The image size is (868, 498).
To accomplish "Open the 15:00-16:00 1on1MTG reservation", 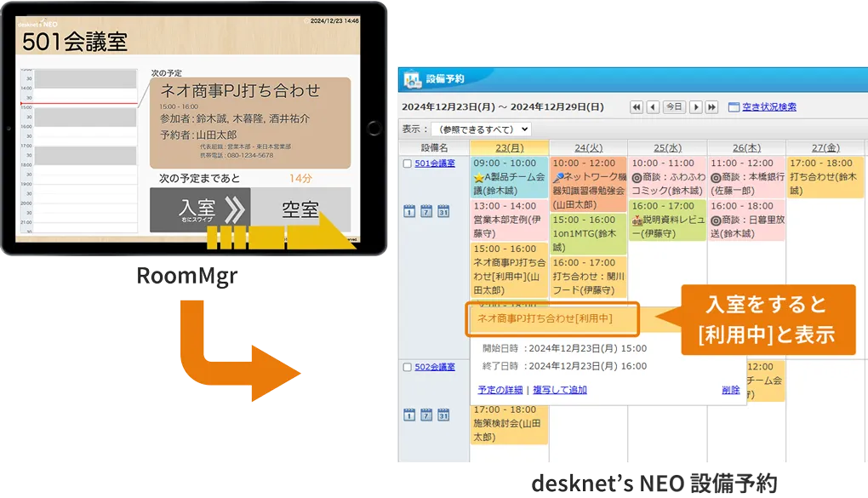I will pos(588,233).
